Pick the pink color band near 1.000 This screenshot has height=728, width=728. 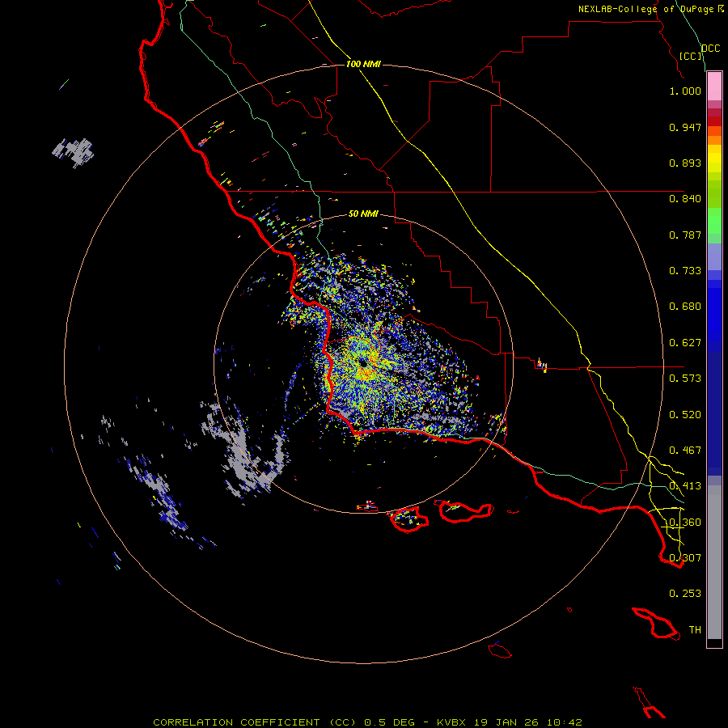pos(714,87)
